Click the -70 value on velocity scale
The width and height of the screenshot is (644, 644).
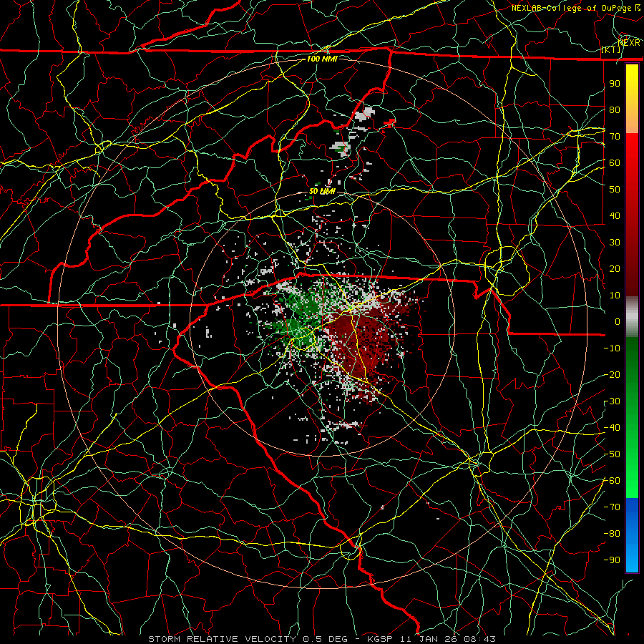(x=612, y=507)
